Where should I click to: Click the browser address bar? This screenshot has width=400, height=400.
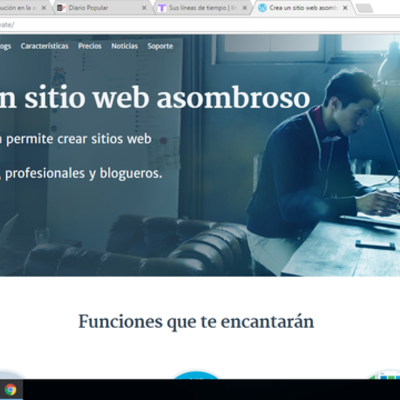[200, 24]
